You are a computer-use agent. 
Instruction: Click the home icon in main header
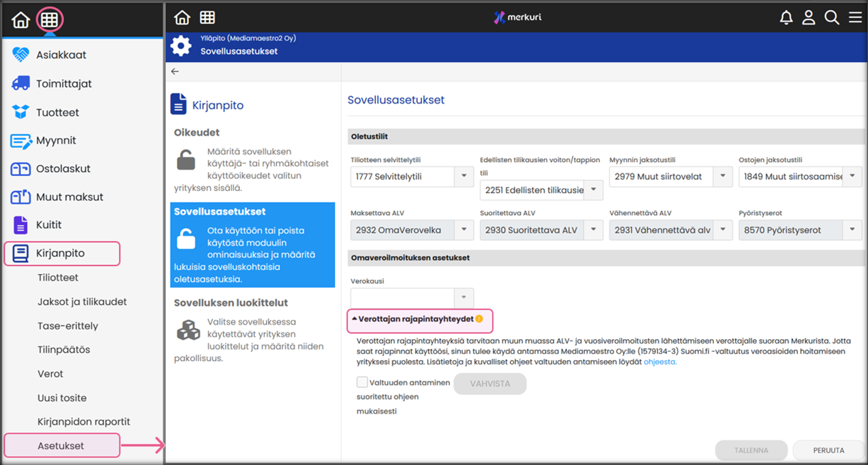(x=182, y=17)
